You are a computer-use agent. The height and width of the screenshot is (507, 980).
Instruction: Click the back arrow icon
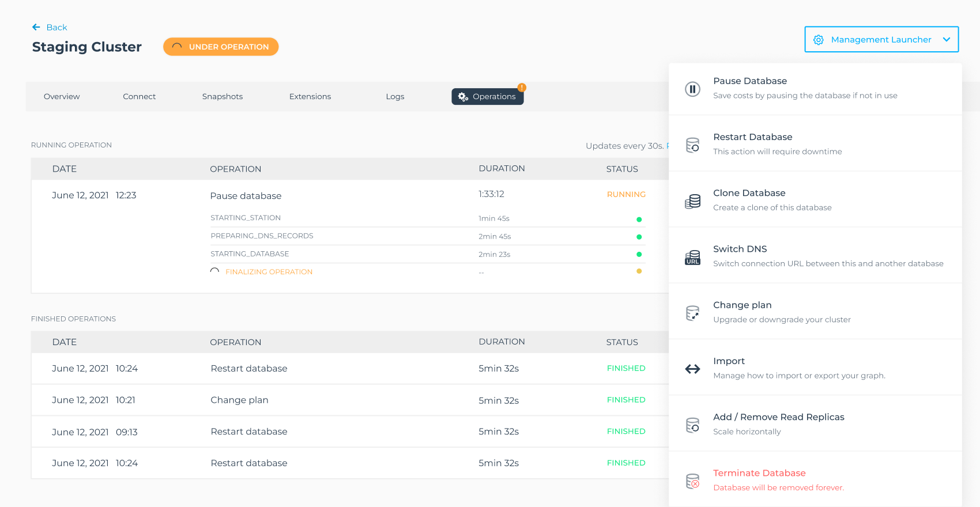(36, 27)
